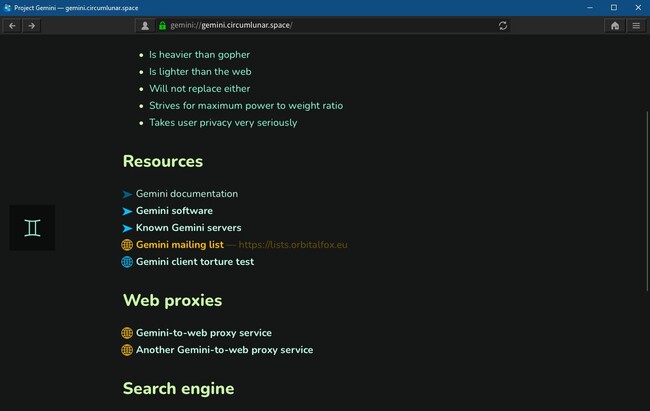Image resolution: width=650 pixels, height=411 pixels.
Task: Click the globe icon beside Another Gemini-to-web proxy service
Action: (x=127, y=350)
